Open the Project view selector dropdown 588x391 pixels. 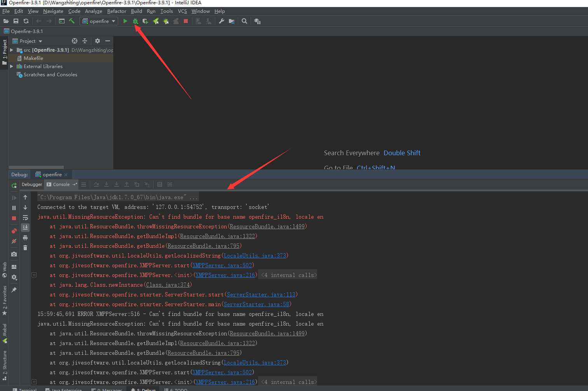point(27,41)
